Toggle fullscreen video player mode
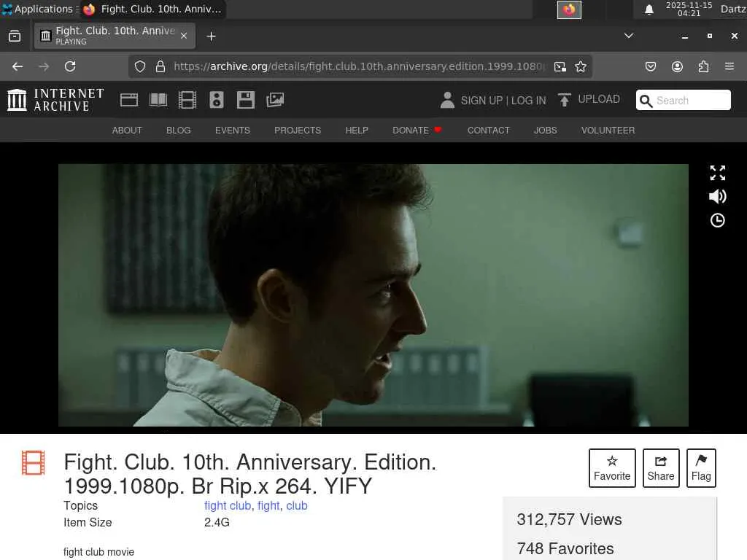The height and width of the screenshot is (560, 747). [718, 173]
